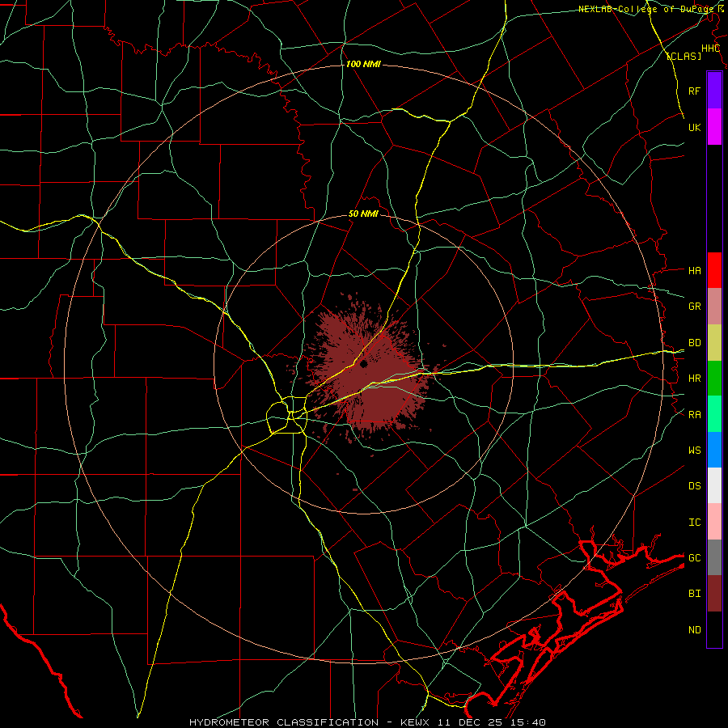The image size is (728, 728).
Task: Click the RF purple legend swatch
Action: coord(714,91)
